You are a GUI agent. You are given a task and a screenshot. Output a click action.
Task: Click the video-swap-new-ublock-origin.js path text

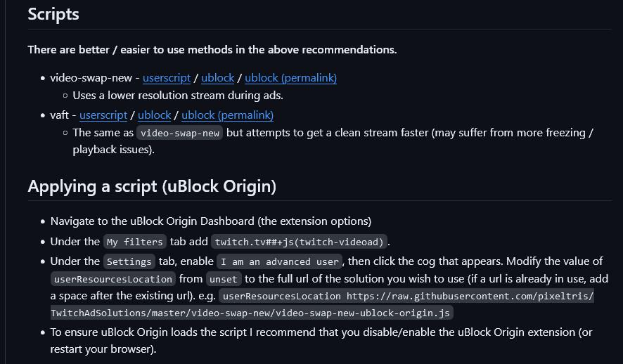click(x=363, y=313)
